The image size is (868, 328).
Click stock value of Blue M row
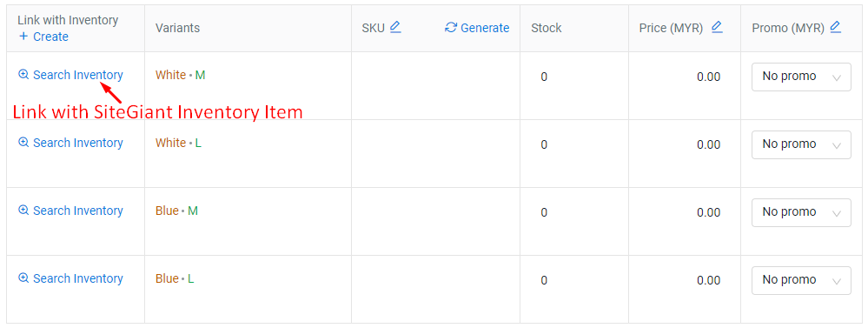click(x=544, y=213)
